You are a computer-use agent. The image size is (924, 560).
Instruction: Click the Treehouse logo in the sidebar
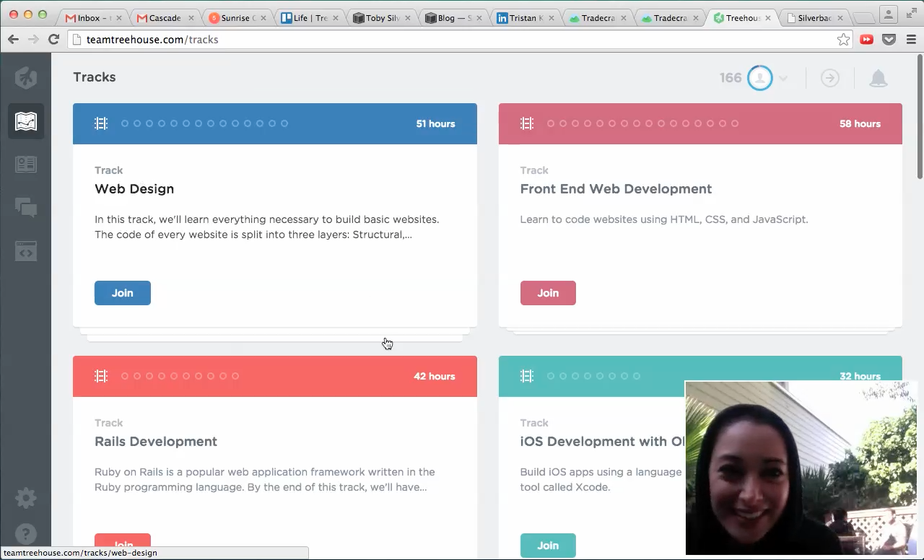26,77
